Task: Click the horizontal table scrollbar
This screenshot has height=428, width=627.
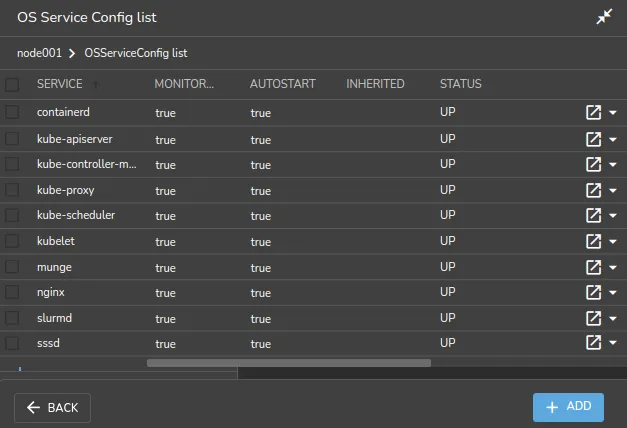Action: click(x=289, y=363)
